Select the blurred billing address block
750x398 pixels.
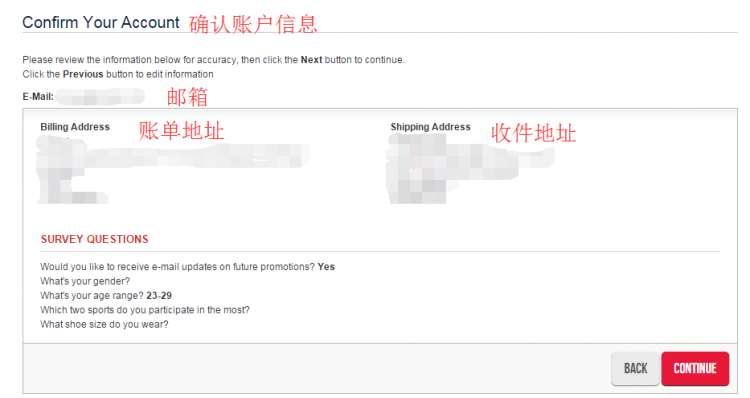click(173, 170)
